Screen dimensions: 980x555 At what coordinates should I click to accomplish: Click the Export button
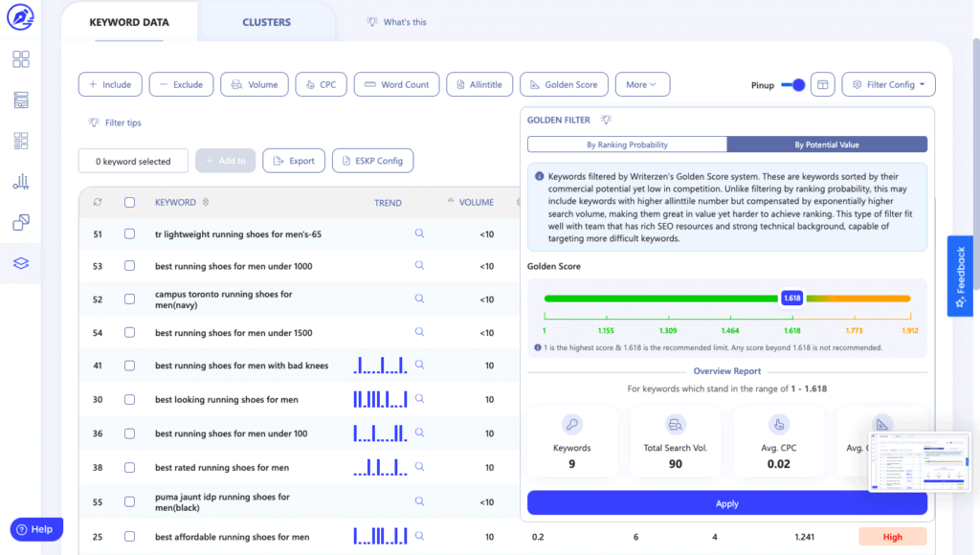click(294, 161)
